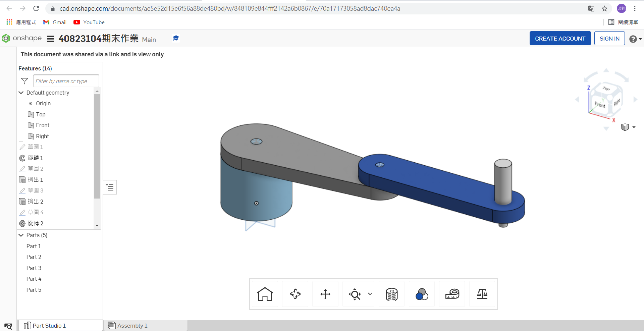This screenshot has height=331, width=644.
Task: Click the Onshape logo
Action: point(21,38)
